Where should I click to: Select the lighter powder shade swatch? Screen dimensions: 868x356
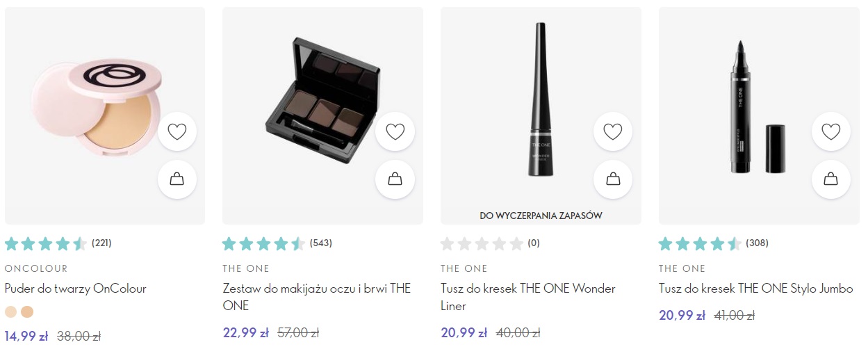click(10, 311)
